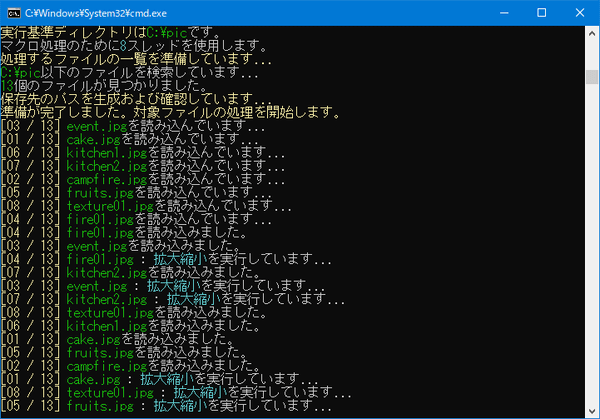This screenshot has height=419, width=600.
Task: Click the line '保存先のパスを生成および確認しています...'
Action: [x=136, y=99]
